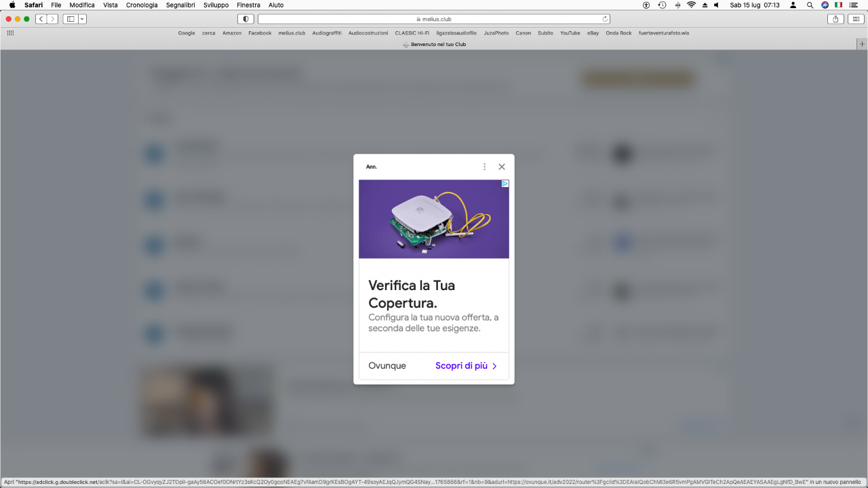Open the Wi-Fi status menu

point(691,5)
